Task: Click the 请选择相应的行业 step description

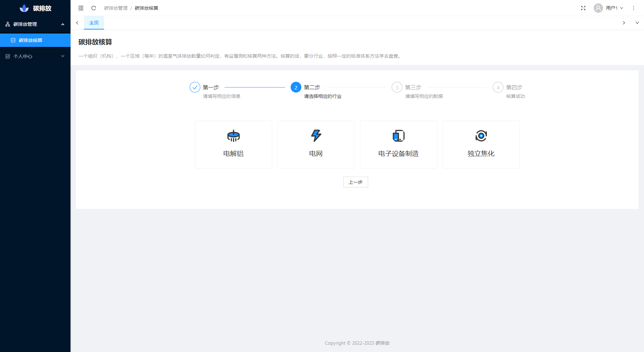Action: 323,96
